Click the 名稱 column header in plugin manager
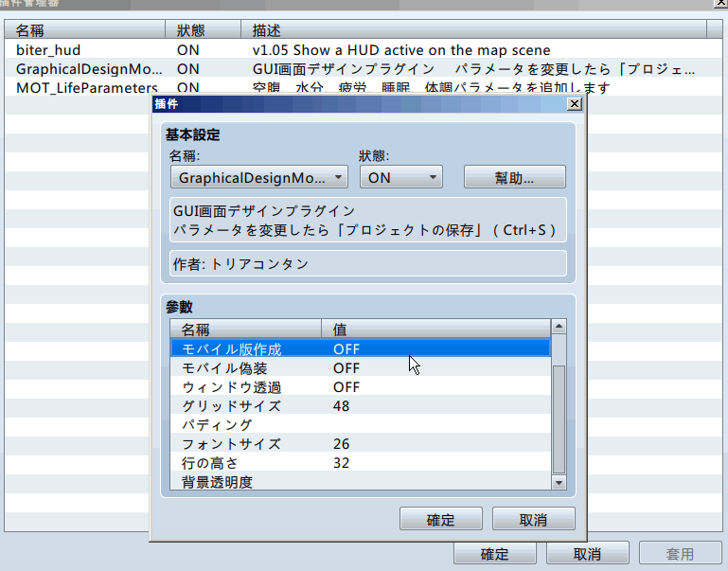This screenshot has width=728, height=571. (x=85, y=30)
